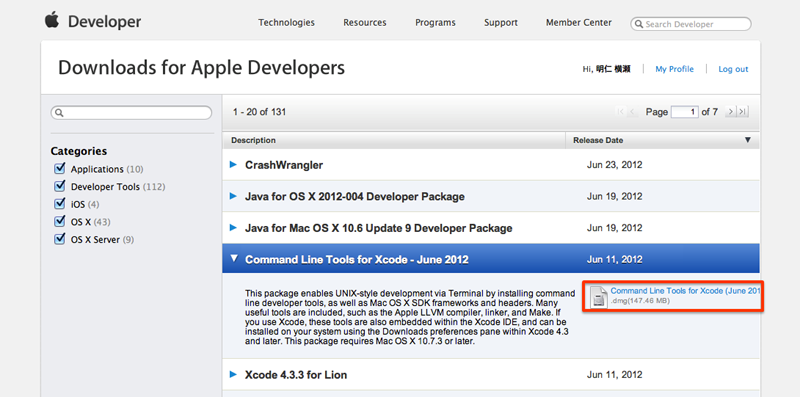800x397 pixels.
Task: Click the Release Date sort arrow
Action: (747, 140)
